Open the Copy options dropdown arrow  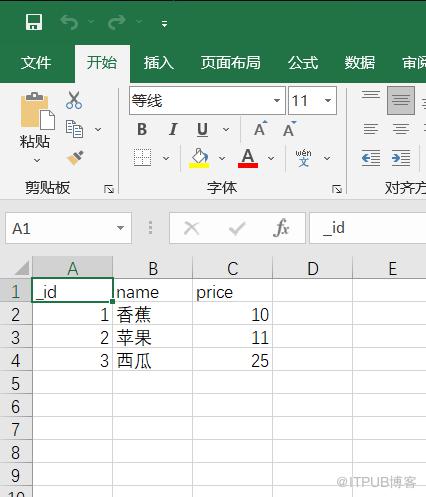[x=98, y=129]
